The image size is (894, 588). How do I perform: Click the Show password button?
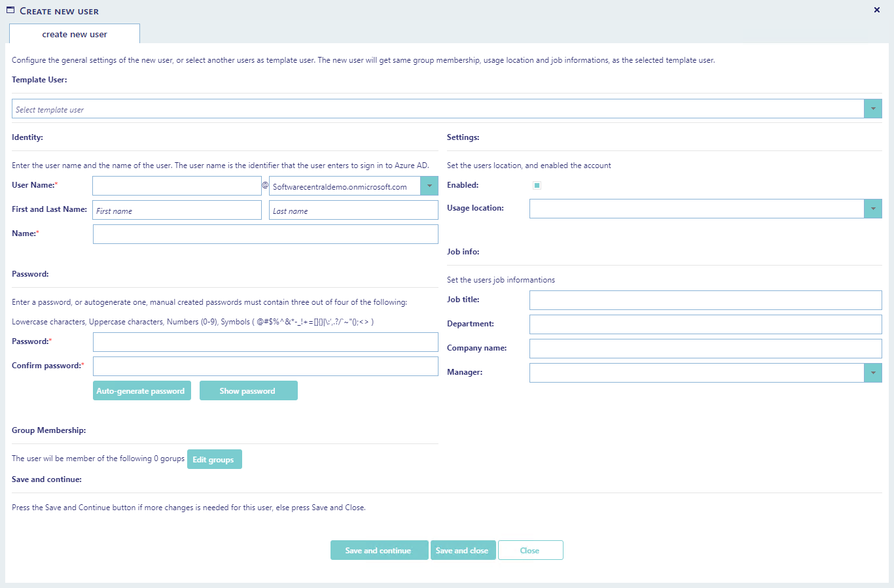pyautogui.click(x=249, y=390)
